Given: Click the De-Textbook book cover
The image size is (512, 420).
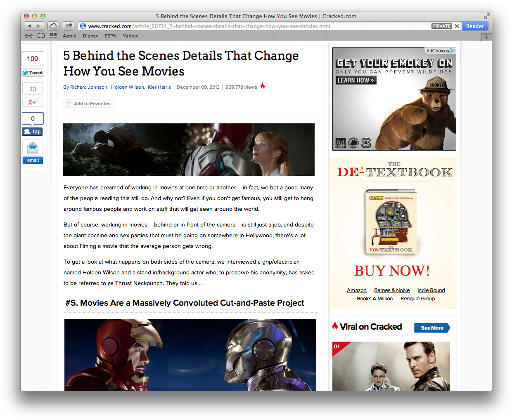Looking at the screenshot, I should coord(391,222).
